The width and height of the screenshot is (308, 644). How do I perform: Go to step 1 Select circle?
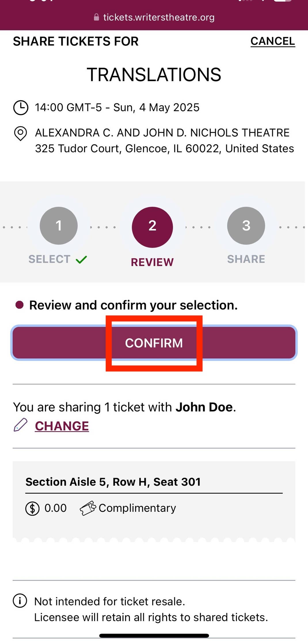[59, 226]
